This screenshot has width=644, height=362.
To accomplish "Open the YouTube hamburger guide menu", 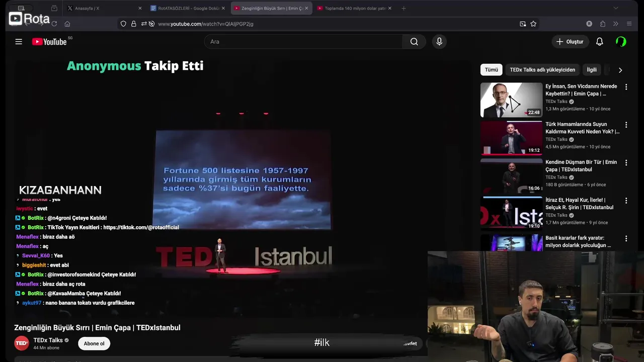I will coord(19,42).
